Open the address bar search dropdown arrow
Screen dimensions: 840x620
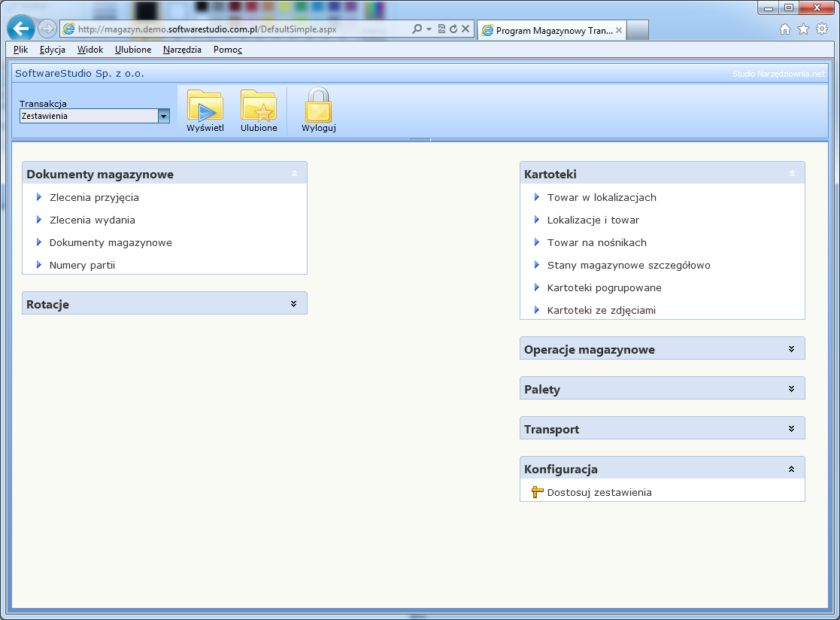(429, 29)
